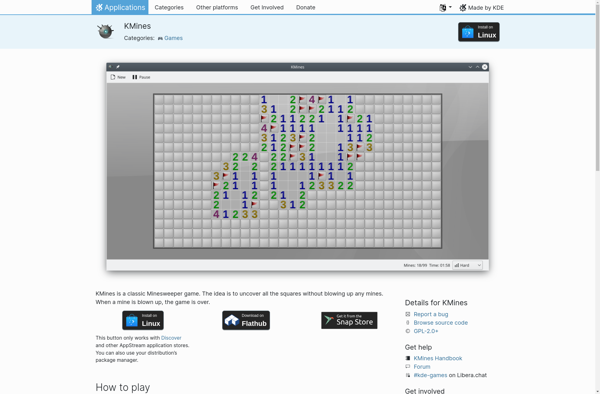
Task: Click the 'How to play' heading
Action: click(122, 387)
